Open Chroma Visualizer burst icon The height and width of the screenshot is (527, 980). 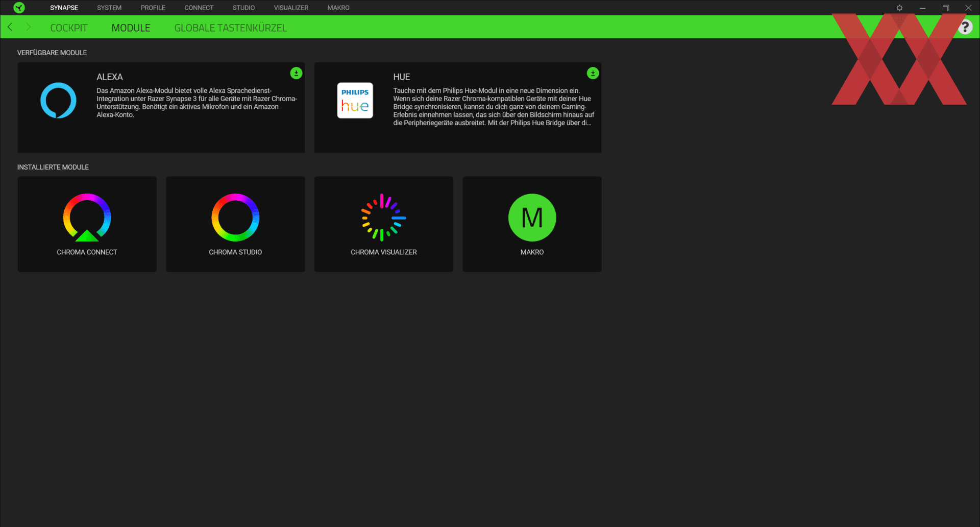click(x=384, y=218)
